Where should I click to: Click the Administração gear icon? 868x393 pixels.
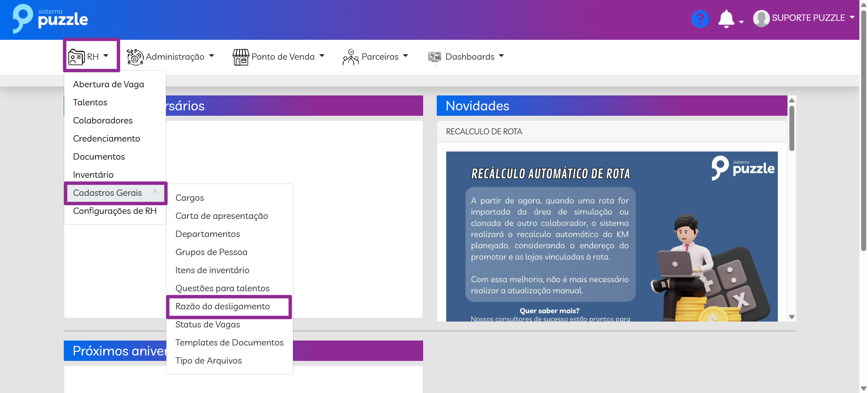point(135,57)
